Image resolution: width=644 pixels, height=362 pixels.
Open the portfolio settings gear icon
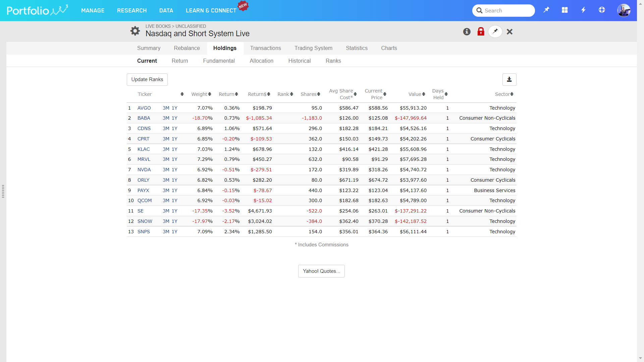135,31
